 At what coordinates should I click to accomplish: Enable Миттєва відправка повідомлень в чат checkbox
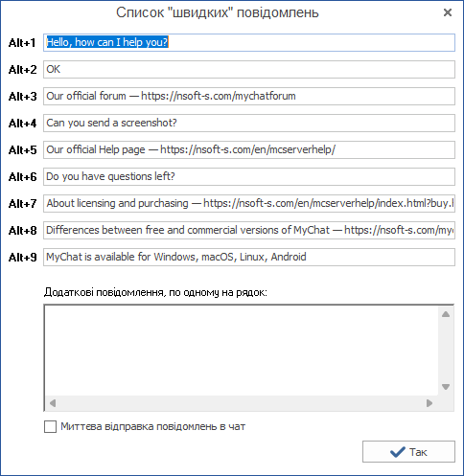click(x=50, y=426)
